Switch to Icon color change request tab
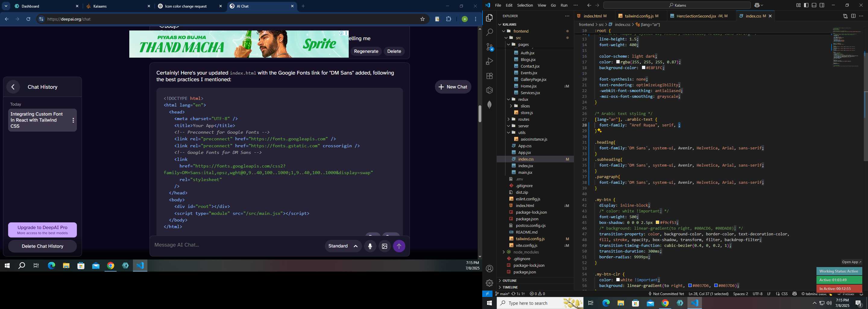This screenshot has height=309, width=868. point(190,6)
